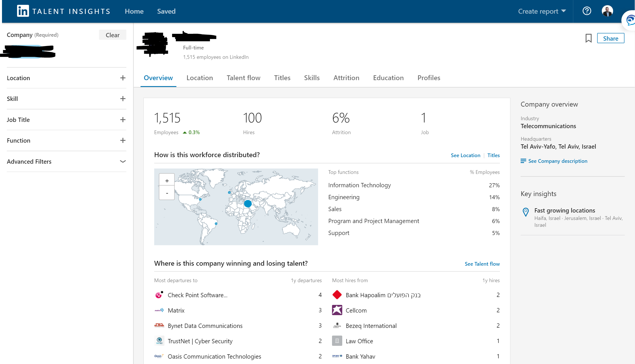
Task: Click the Fast growing locations pin icon
Action: tap(525, 212)
